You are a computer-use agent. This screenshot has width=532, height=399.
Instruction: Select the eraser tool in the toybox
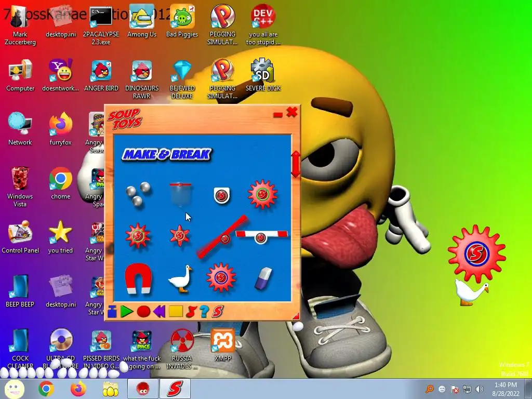point(263,278)
